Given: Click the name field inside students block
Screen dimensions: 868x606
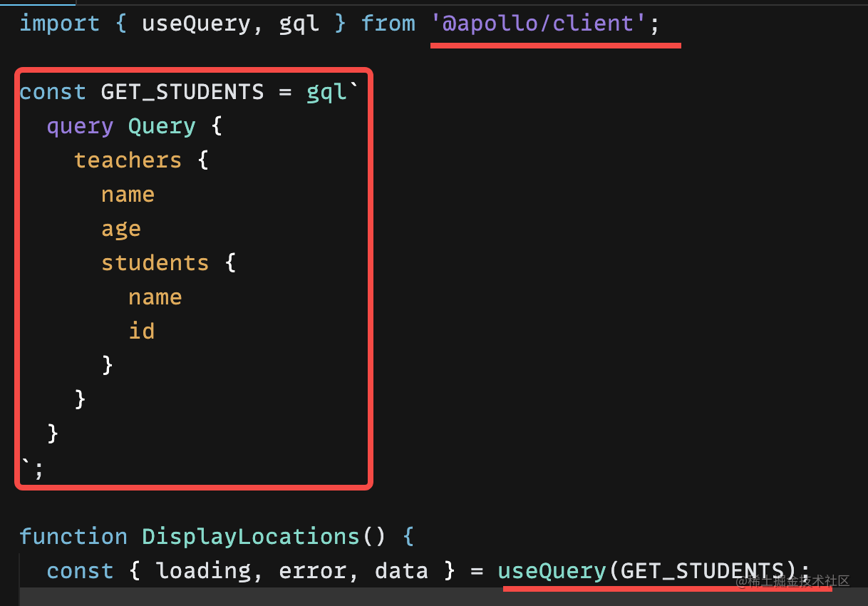Looking at the screenshot, I should pyautogui.click(x=155, y=297).
